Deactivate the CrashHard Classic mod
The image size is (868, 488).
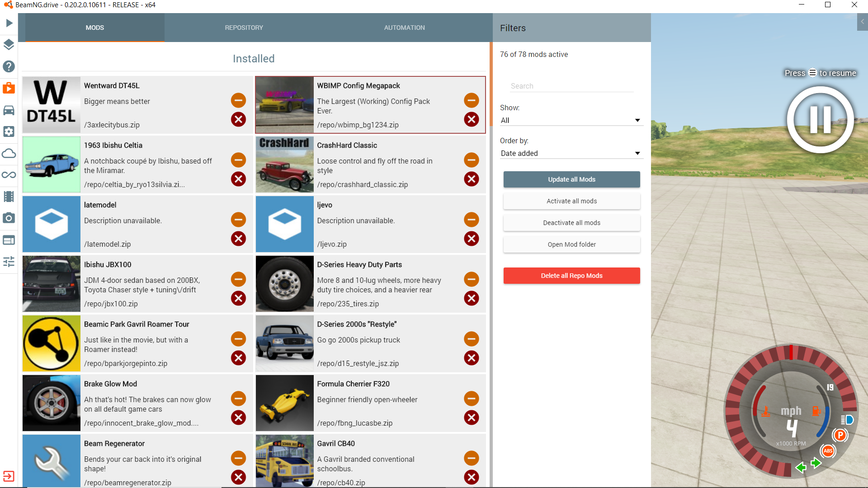point(472,160)
